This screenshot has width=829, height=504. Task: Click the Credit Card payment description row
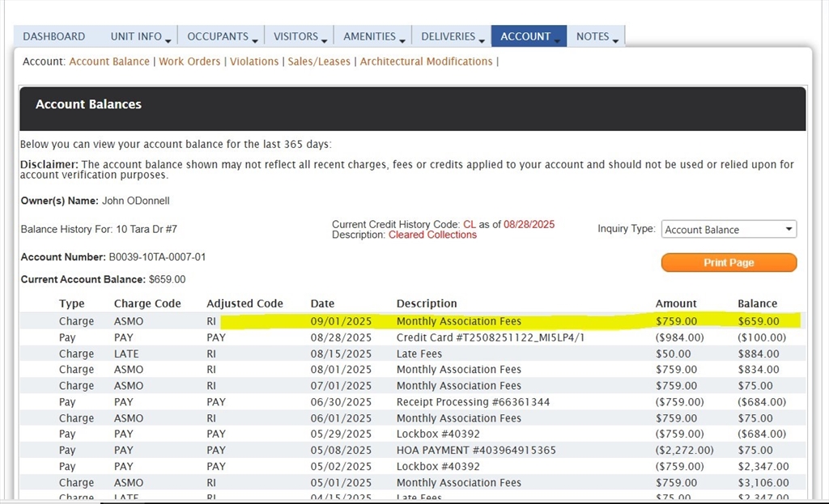pos(490,337)
